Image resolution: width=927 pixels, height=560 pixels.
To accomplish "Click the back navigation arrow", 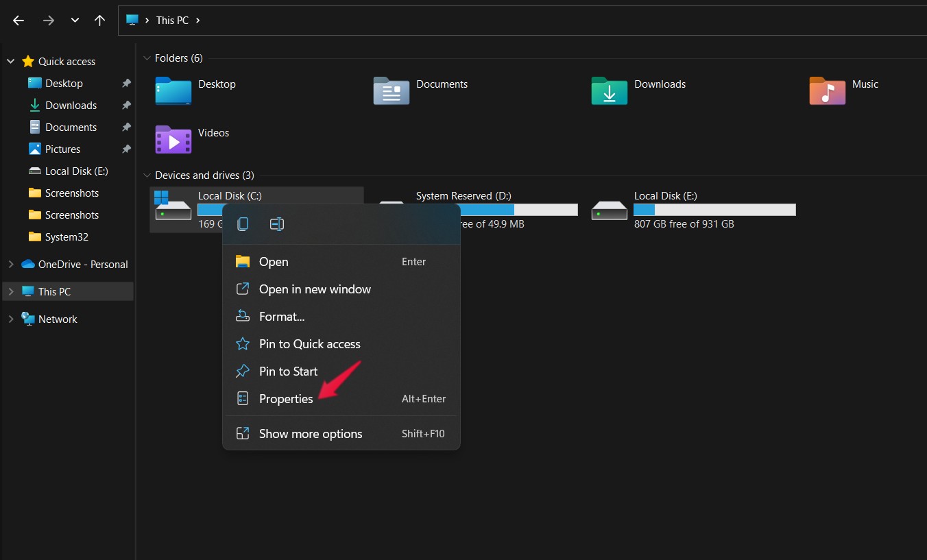I will tap(19, 21).
